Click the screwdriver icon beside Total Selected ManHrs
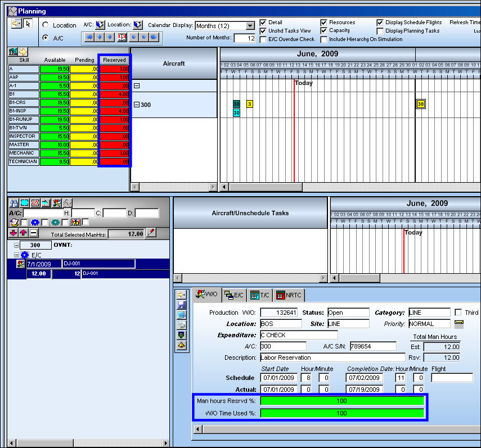The height and width of the screenshot is (448, 481). pos(151,233)
